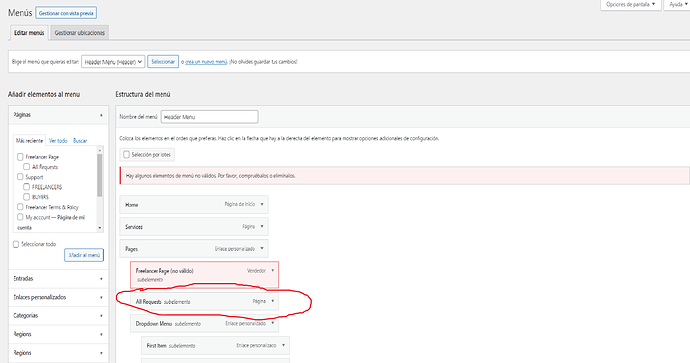The width and height of the screenshot is (690, 363).
Task: Click the Seleccionar button
Action: [163, 62]
